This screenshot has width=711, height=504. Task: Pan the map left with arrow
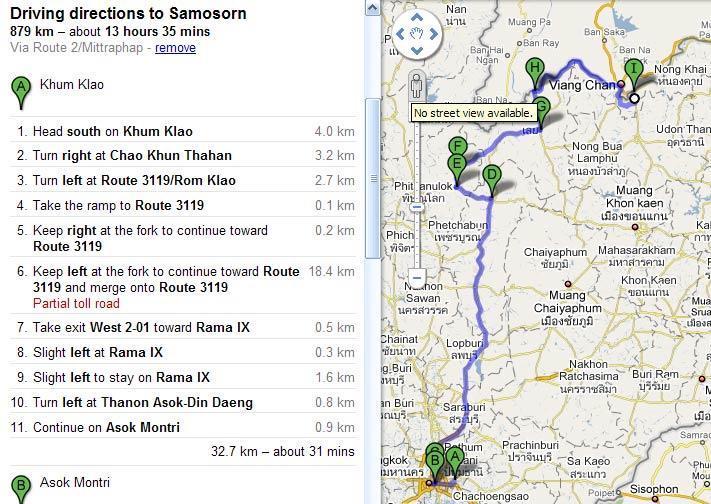click(400, 34)
